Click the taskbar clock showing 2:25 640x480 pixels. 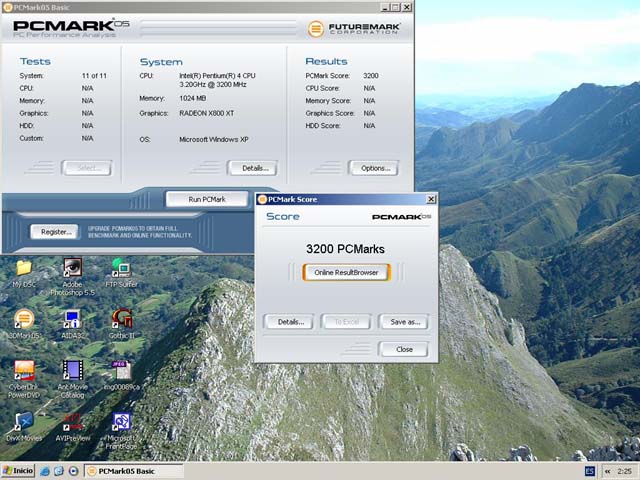click(624, 471)
